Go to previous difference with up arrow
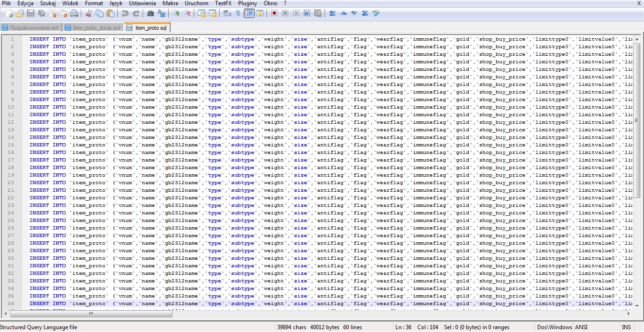 tap(343, 13)
